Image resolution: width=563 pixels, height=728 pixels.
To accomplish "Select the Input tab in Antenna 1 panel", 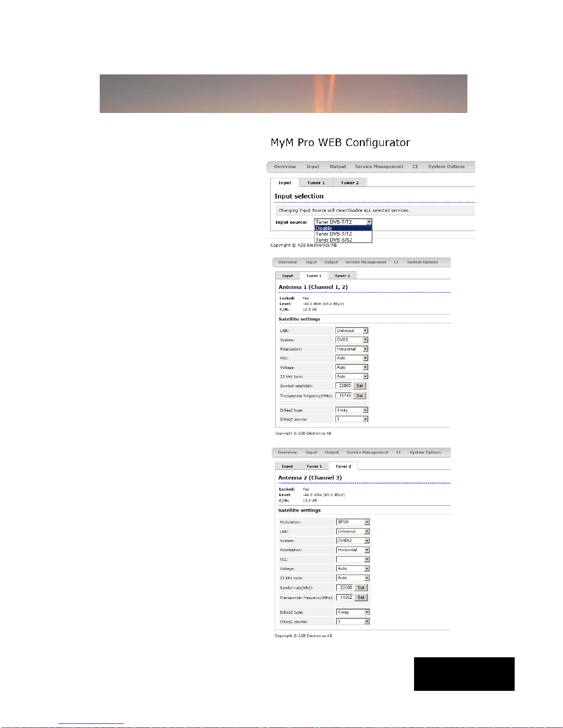I will click(288, 276).
